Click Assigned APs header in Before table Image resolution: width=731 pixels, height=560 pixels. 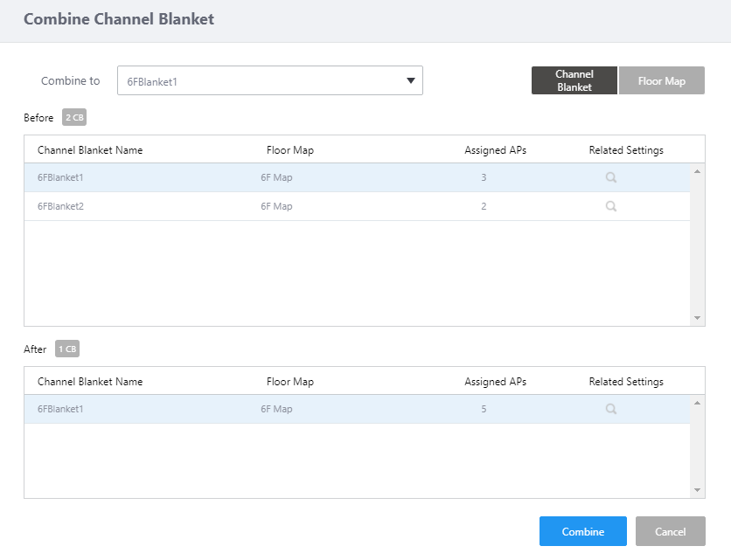(x=495, y=150)
